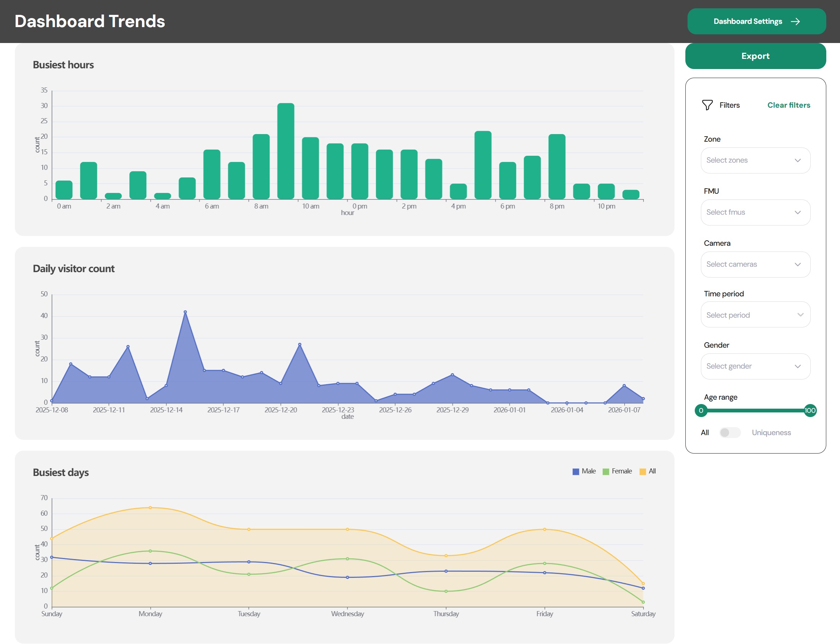Click the Age range maximum handle 100

[810, 411]
